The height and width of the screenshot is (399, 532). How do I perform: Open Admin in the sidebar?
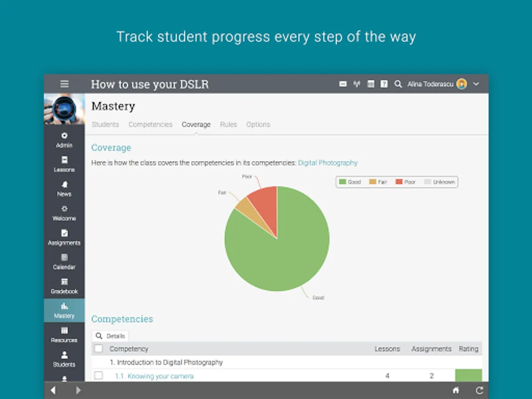[x=64, y=140]
